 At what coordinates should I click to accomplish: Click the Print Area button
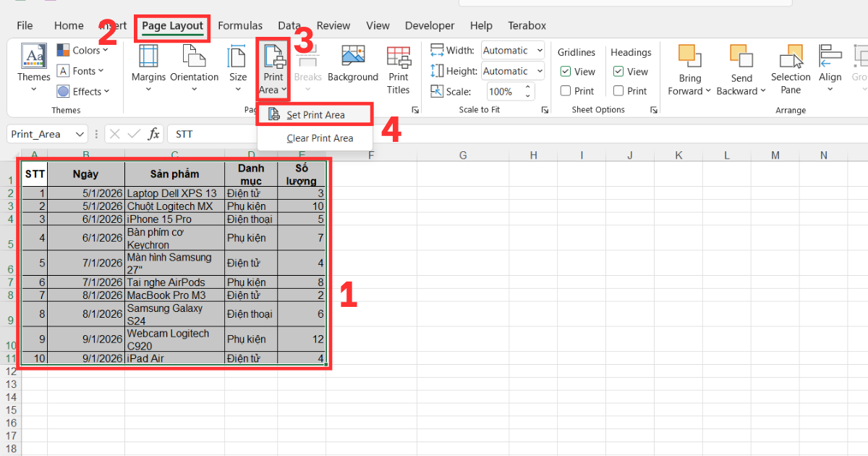pos(273,69)
